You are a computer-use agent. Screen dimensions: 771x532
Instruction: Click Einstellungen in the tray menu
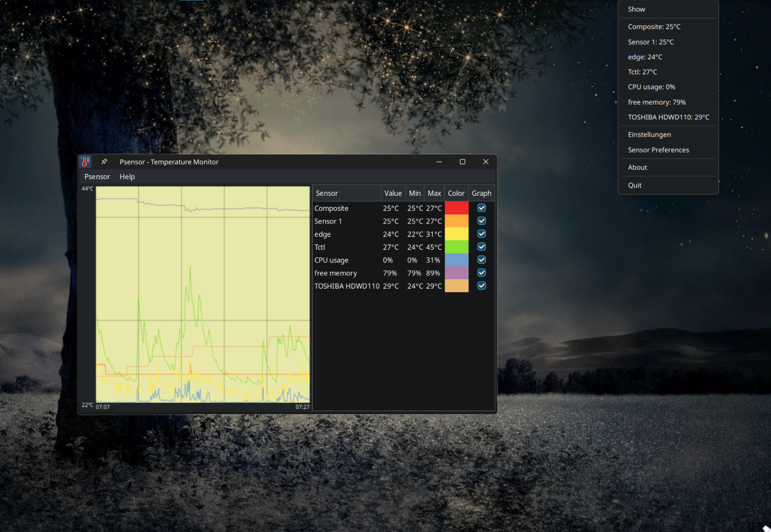pos(649,135)
